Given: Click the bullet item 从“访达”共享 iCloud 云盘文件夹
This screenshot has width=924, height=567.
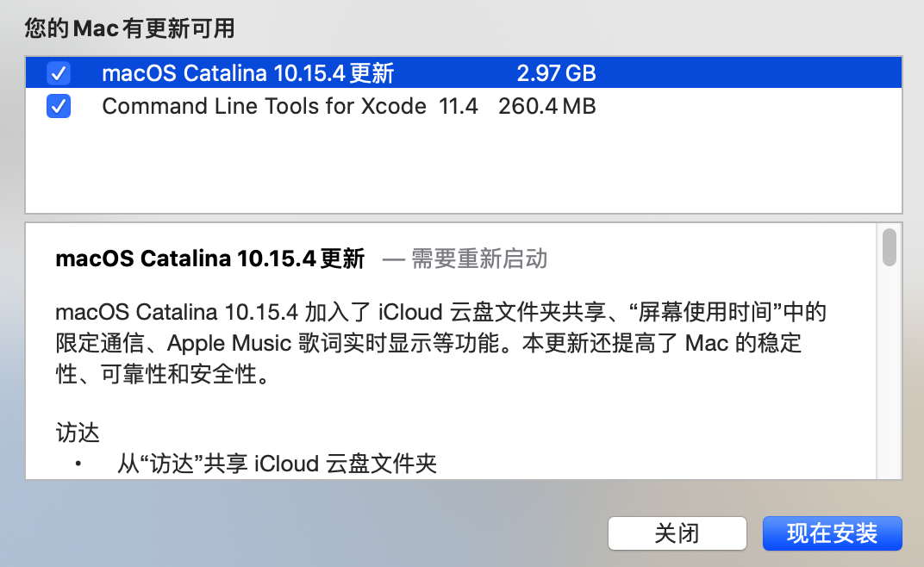Looking at the screenshot, I should tap(277, 464).
